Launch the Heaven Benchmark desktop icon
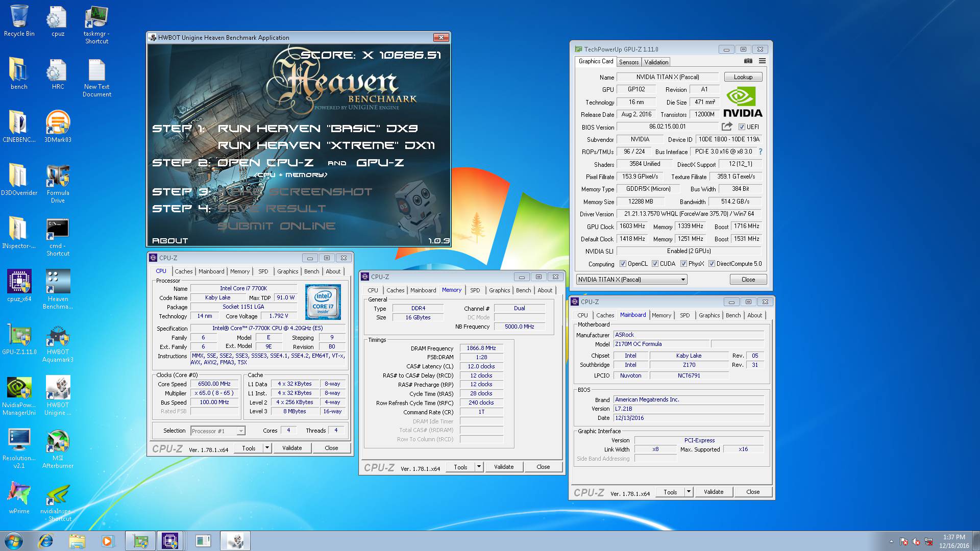The image size is (980, 551). tap(58, 289)
